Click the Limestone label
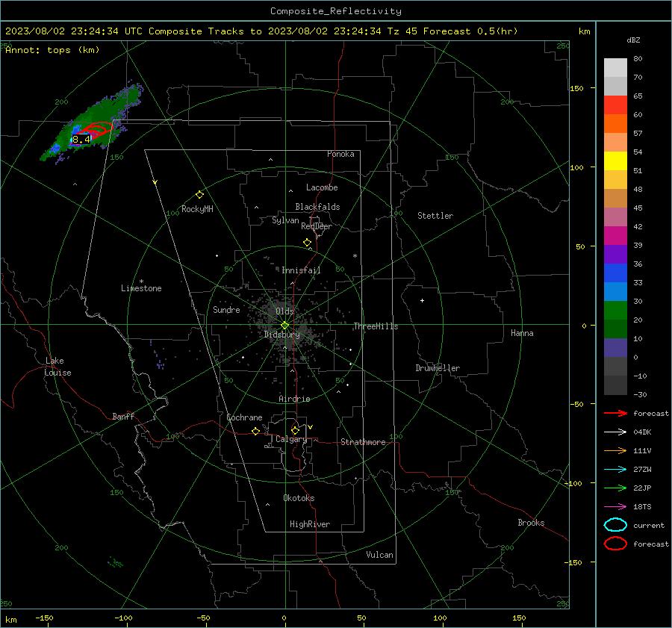Viewport: 672px width, 628px height. (x=141, y=288)
